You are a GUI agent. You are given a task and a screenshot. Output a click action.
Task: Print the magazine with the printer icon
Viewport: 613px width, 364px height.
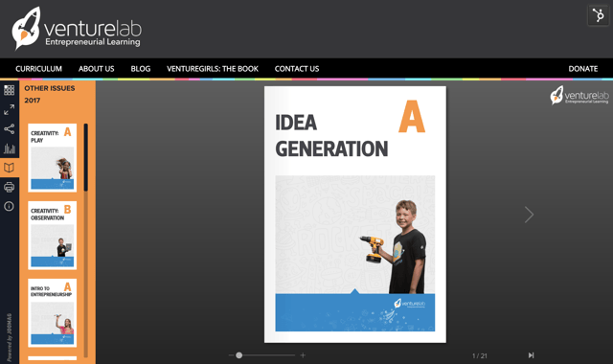[9, 187]
